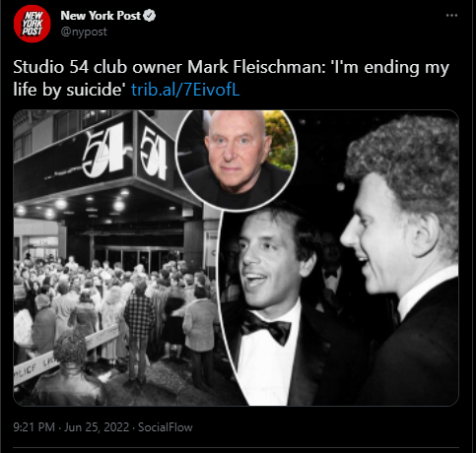Open the @nypost handle link
Image resolution: width=476 pixels, height=453 pixels.
point(84,32)
